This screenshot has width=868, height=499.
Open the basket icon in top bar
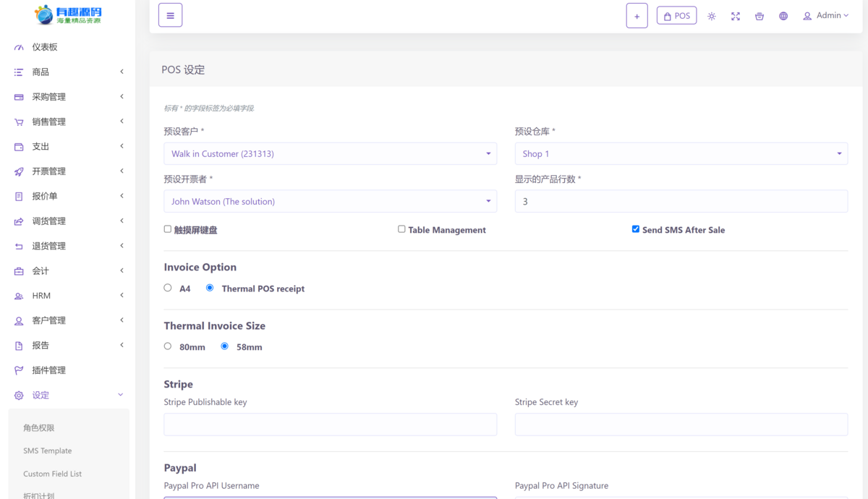[759, 16]
